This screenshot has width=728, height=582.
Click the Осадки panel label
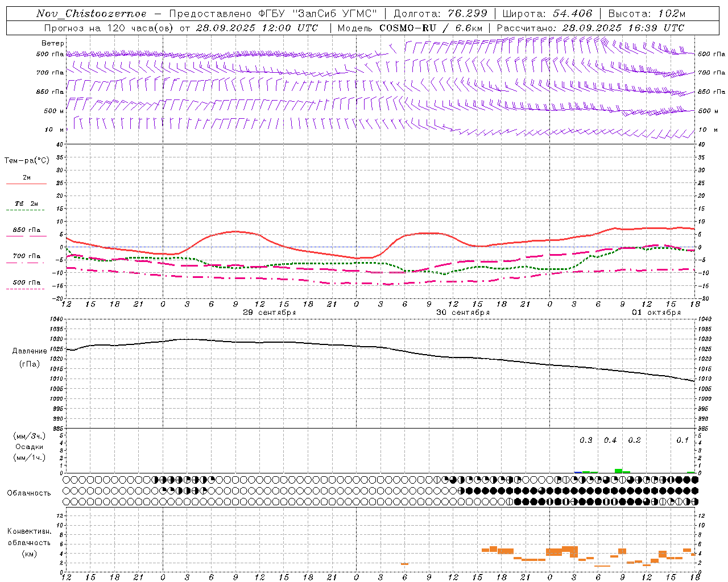tap(30, 447)
